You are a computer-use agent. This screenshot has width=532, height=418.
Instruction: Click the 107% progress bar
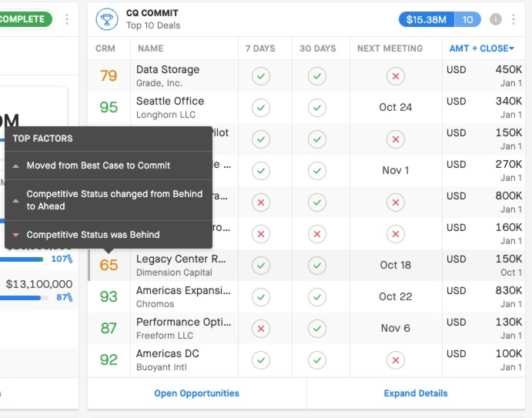(22, 259)
